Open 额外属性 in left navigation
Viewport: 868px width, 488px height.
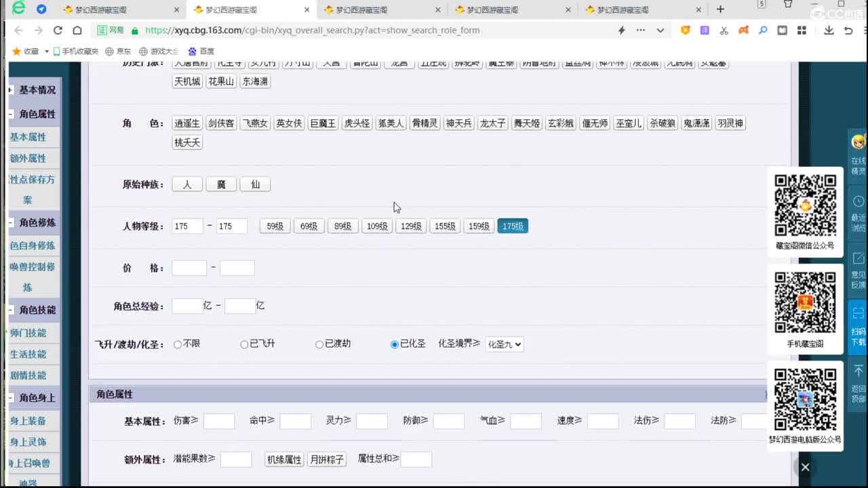28,158
